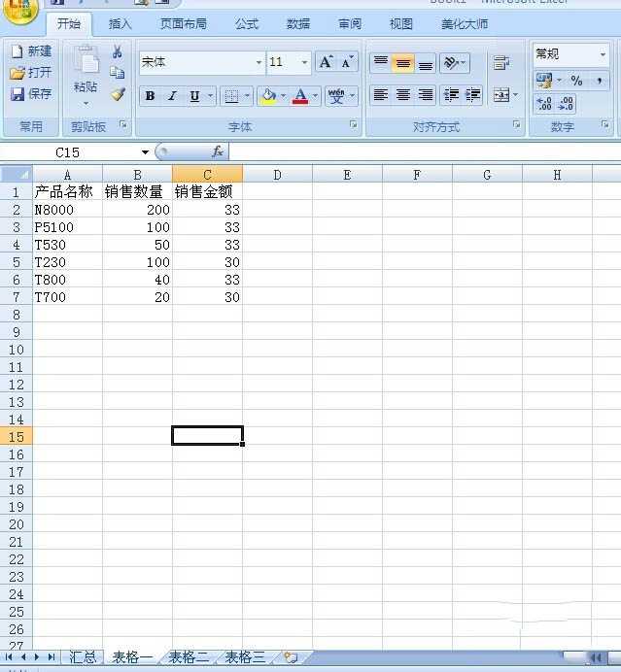The width and height of the screenshot is (621, 672).
Task: Click the 保存 button
Action: coord(31,93)
